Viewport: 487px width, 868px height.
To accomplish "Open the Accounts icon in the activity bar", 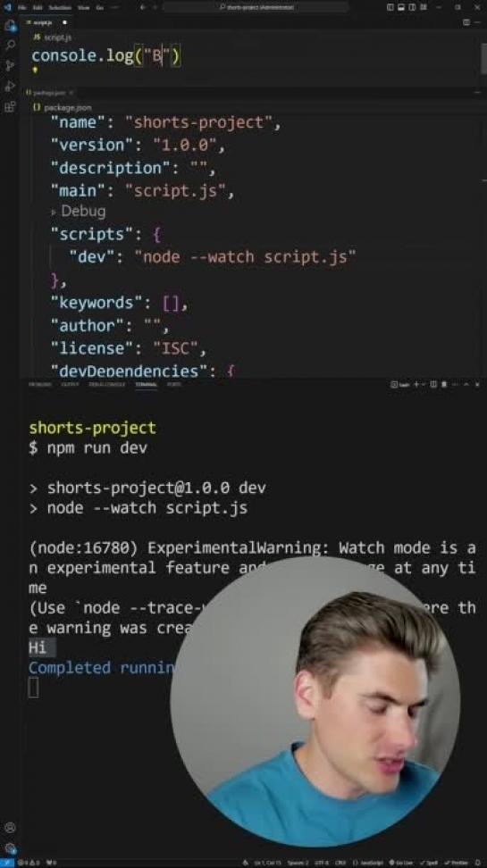I will pyautogui.click(x=10, y=828).
